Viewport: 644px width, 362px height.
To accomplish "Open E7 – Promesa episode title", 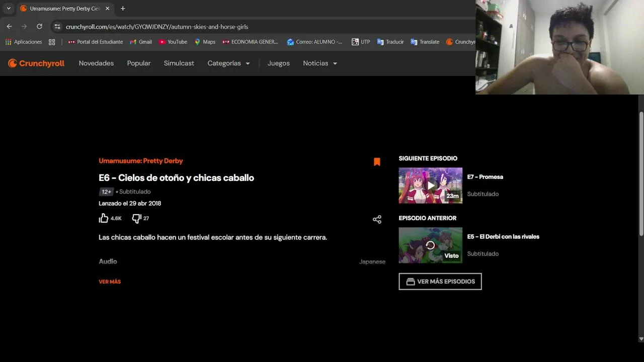I will point(485,177).
